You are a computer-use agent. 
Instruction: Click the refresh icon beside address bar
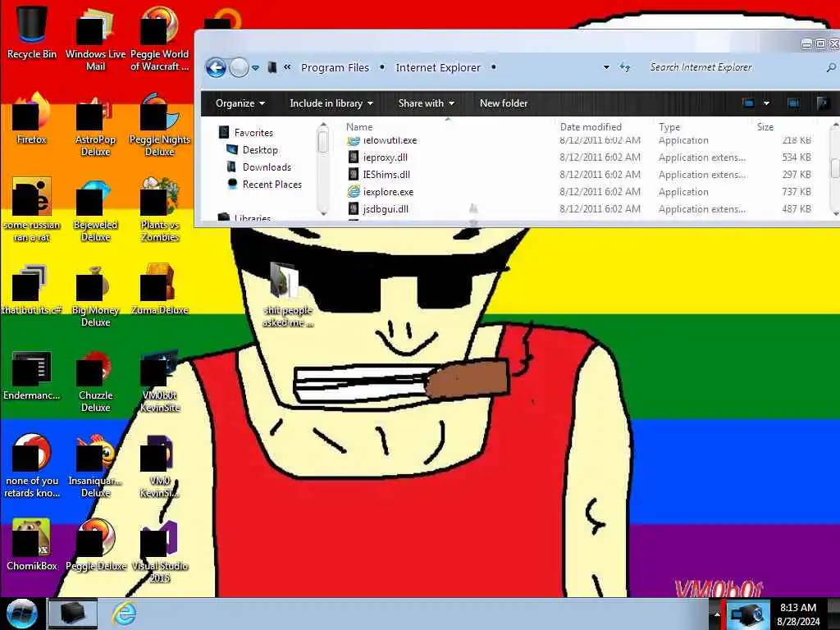(624, 67)
